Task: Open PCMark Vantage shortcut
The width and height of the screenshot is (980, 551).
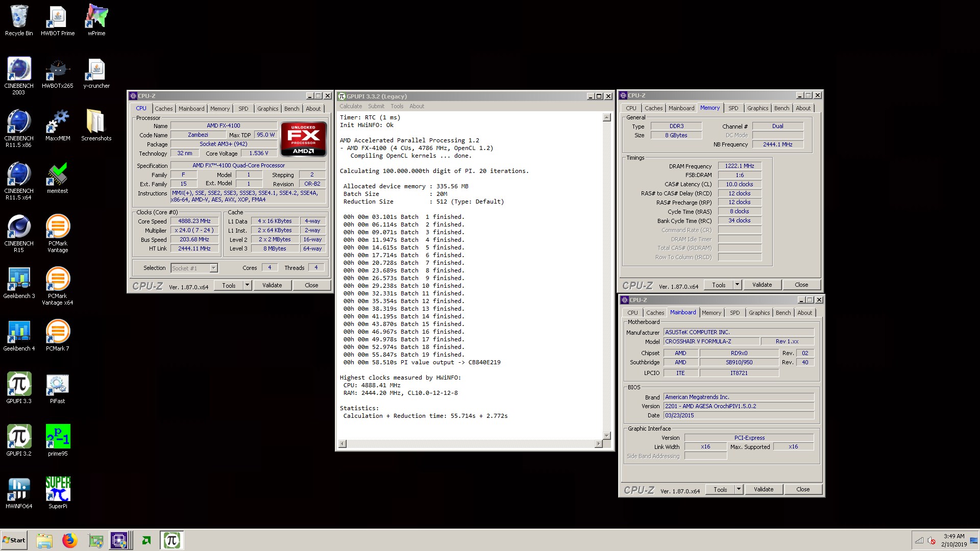Action: 58,234
